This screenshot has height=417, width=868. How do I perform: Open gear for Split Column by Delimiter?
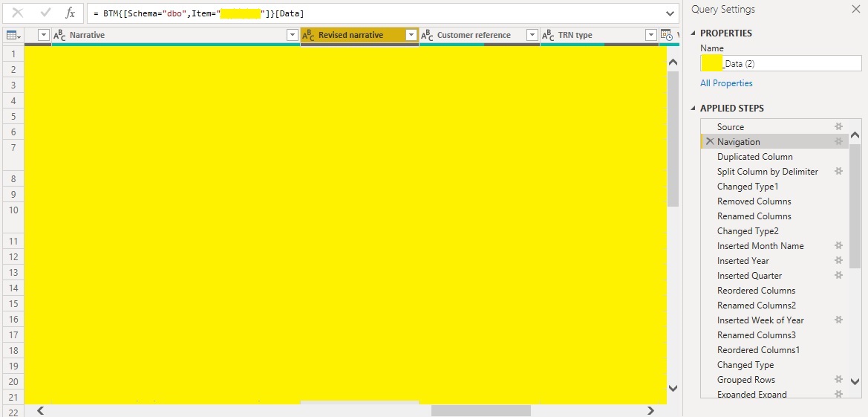coord(838,172)
